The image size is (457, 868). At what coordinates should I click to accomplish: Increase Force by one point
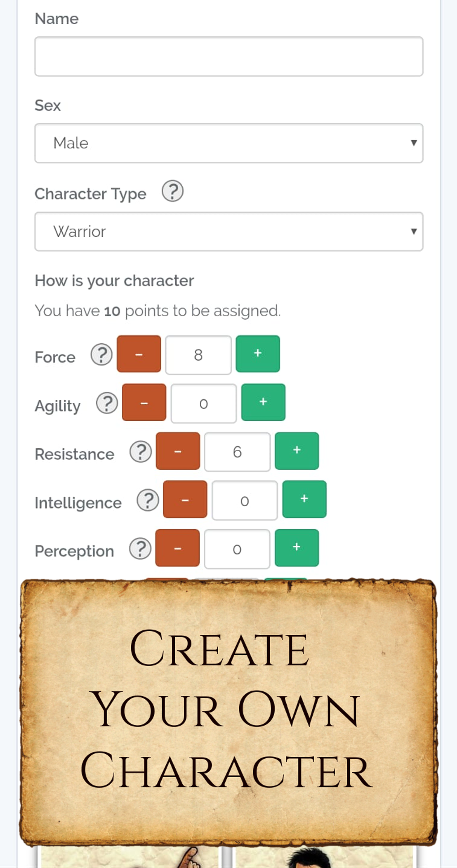click(x=258, y=354)
